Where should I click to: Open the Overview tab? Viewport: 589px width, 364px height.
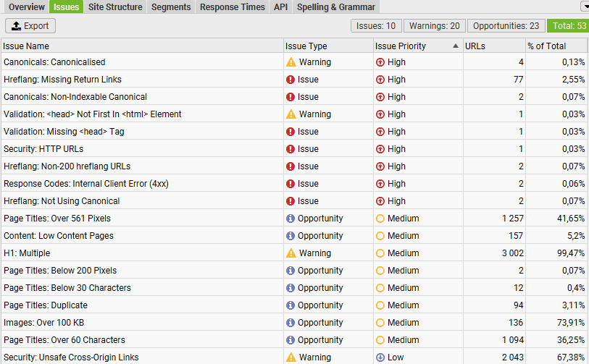(x=26, y=7)
